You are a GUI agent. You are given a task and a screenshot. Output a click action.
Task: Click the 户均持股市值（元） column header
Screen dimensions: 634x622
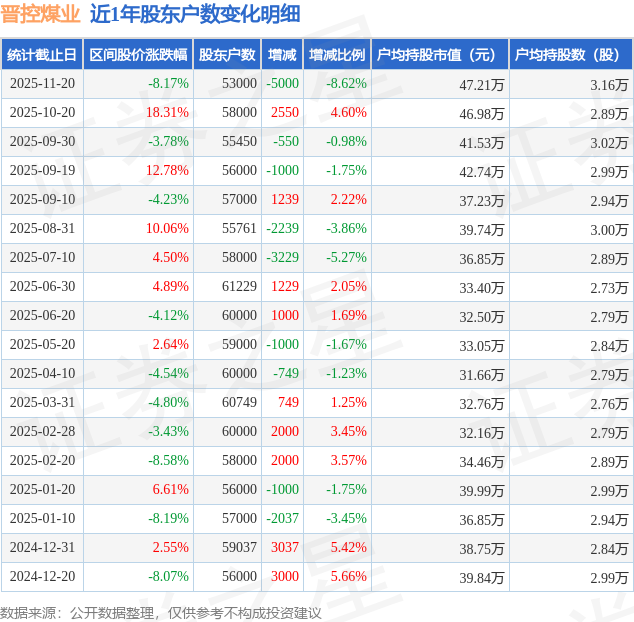pyautogui.click(x=440, y=55)
